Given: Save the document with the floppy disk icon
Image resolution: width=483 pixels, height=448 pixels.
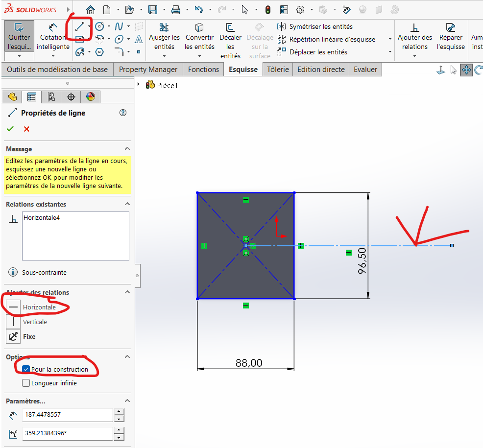Looking at the screenshot, I should click(153, 10).
